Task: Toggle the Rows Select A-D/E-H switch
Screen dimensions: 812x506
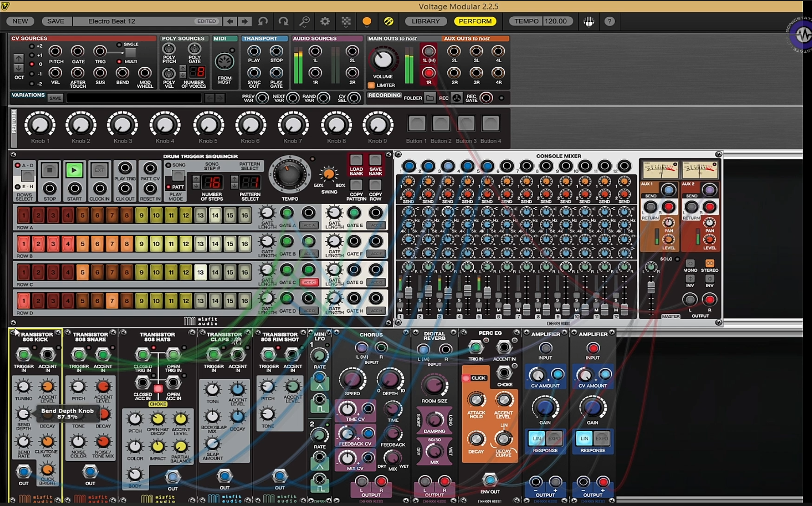Action: tap(27, 175)
